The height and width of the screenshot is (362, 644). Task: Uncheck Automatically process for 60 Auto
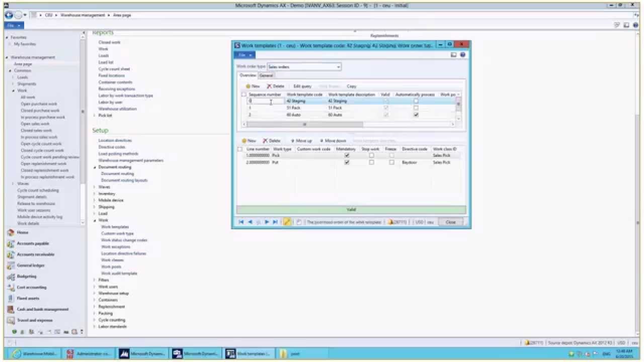coord(416,115)
